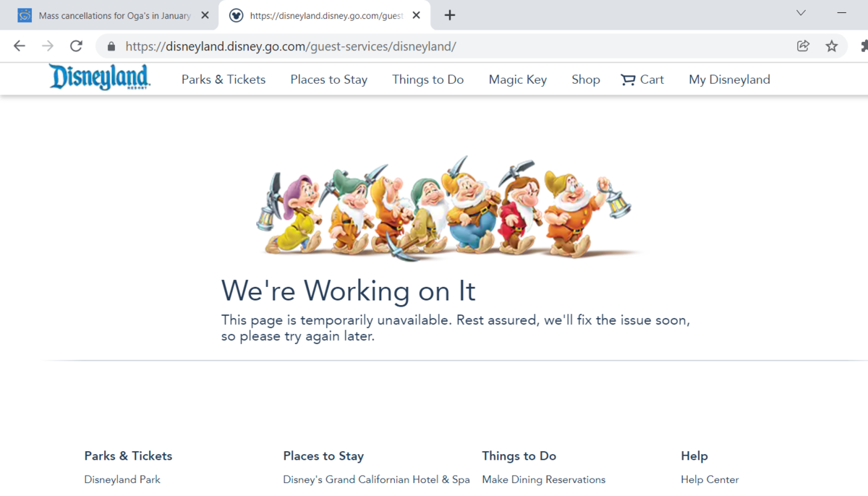Bookmark this page with star icon

click(832, 46)
